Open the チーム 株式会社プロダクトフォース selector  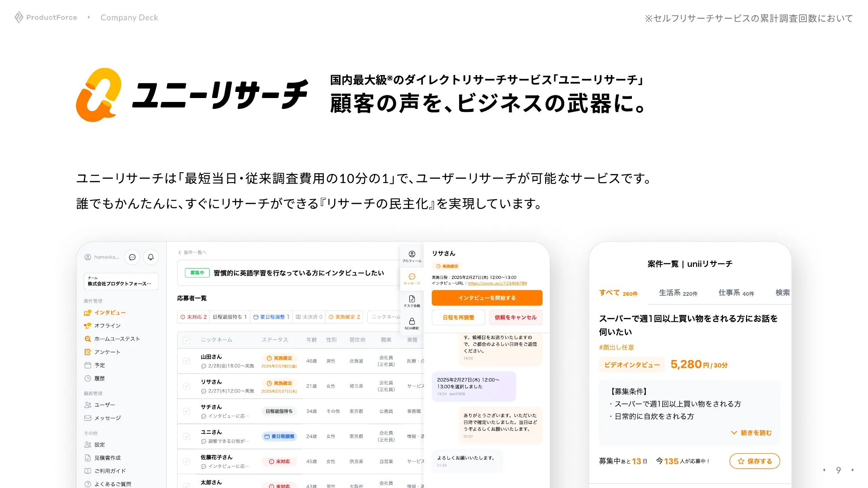click(x=121, y=281)
